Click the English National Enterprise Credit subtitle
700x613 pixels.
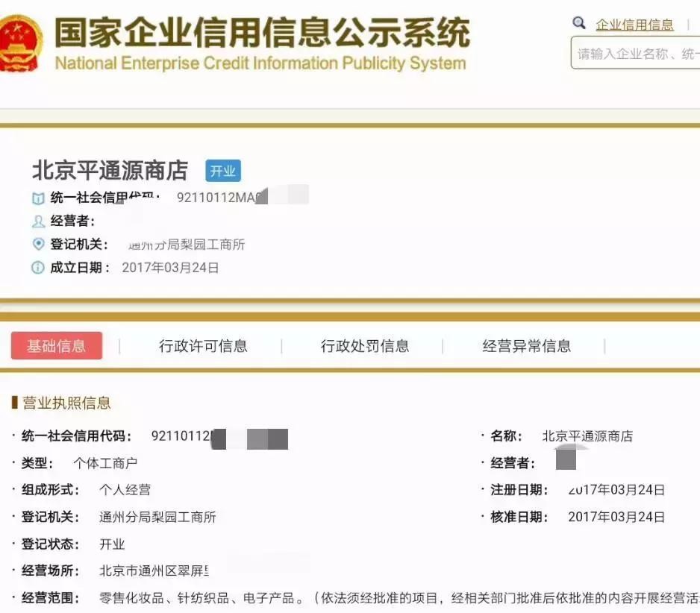coord(260,63)
